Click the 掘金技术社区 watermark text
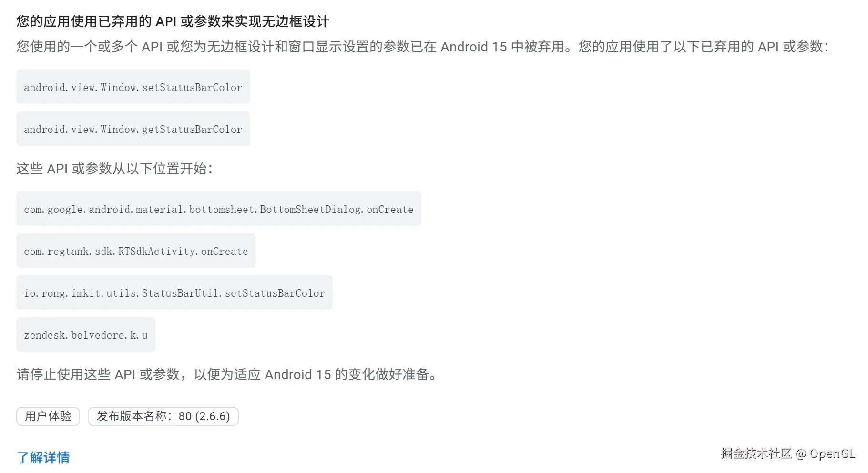868x473 pixels. point(756,453)
